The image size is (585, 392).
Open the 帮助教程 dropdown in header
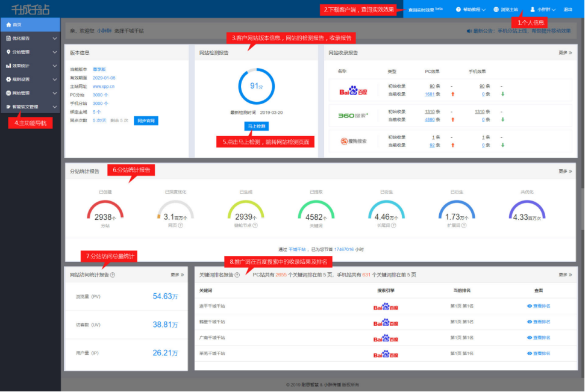pos(471,10)
